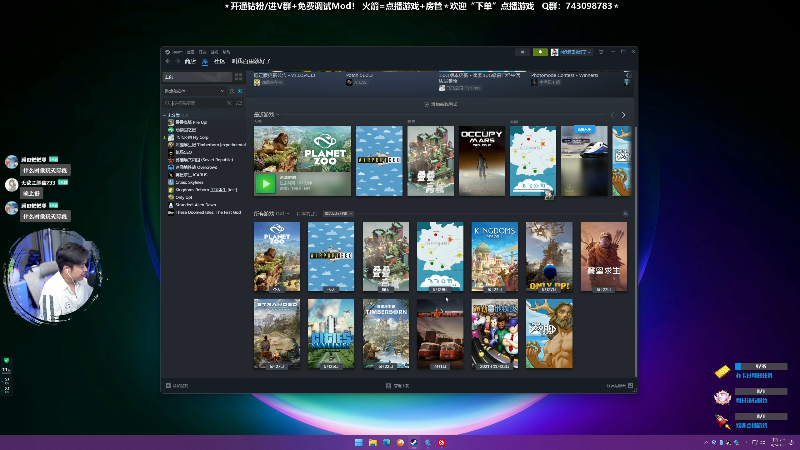Select These Doomed Isles in sidebar list

(208, 212)
